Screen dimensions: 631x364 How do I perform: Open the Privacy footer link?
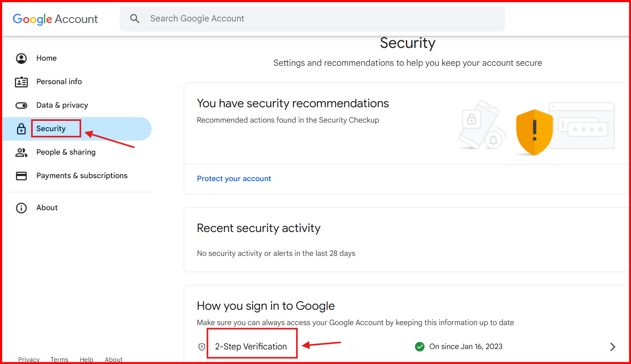coord(29,359)
